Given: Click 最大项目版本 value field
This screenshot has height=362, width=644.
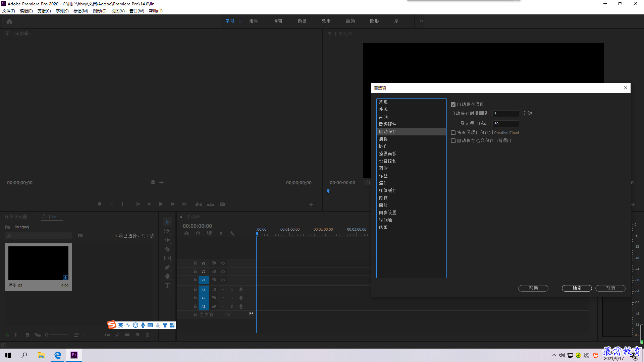Looking at the screenshot, I should coord(505,124).
